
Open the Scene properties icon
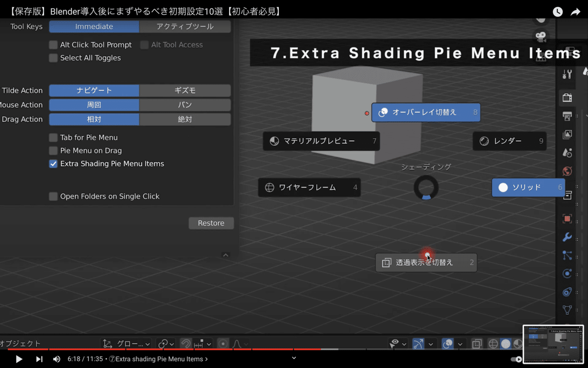[x=567, y=153]
